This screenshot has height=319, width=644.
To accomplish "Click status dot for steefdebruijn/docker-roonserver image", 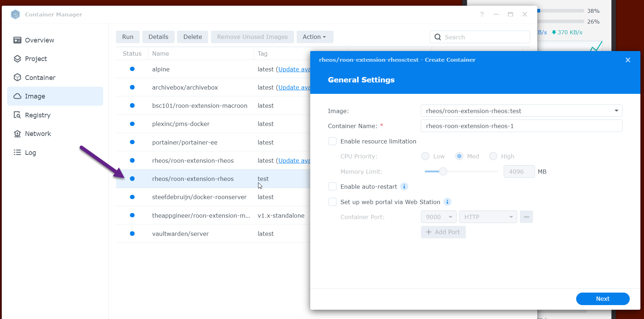I will [132, 197].
